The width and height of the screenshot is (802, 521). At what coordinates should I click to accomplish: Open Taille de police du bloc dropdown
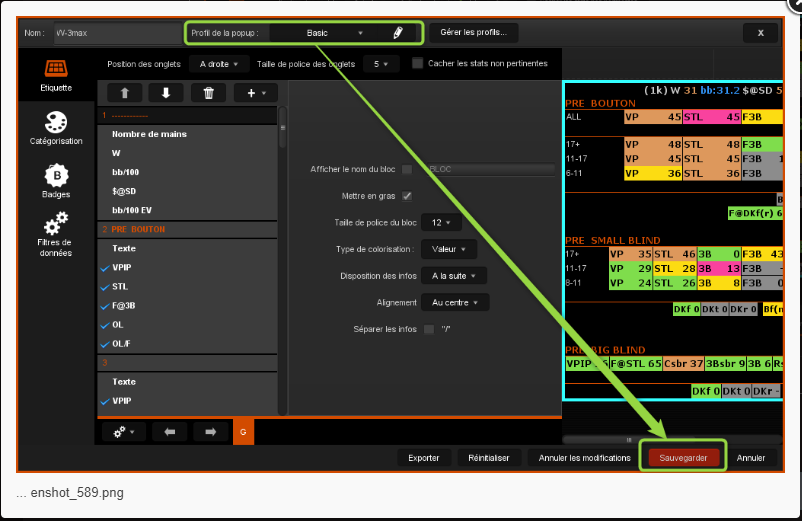(441, 222)
